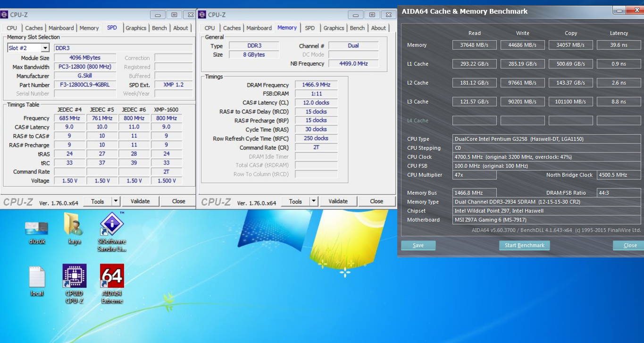Click Close button in SPD window

coord(178,201)
